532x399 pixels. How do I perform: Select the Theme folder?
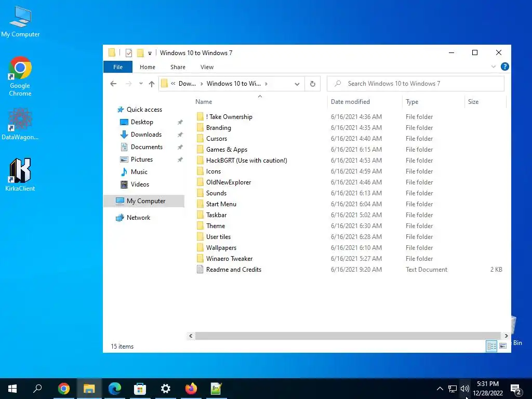tap(211, 225)
